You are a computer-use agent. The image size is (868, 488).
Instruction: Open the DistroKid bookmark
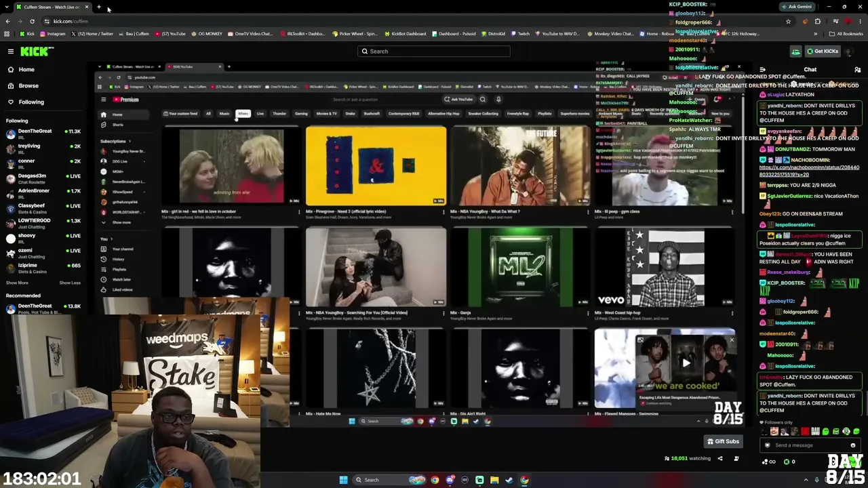pyautogui.click(x=494, y=34)
